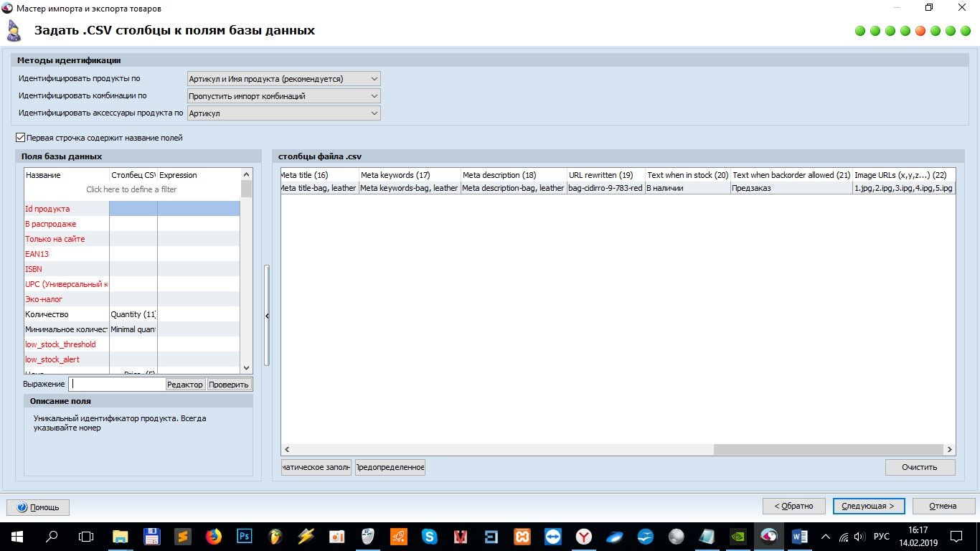Click the lightning bolt app on the taskbar
Screen dimensions: 980x551
306,536
